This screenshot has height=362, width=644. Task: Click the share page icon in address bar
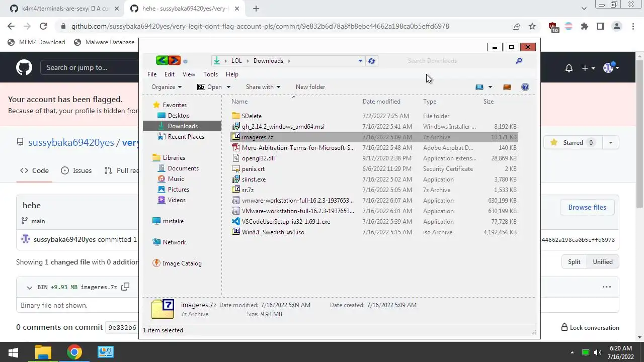point(516,26)
